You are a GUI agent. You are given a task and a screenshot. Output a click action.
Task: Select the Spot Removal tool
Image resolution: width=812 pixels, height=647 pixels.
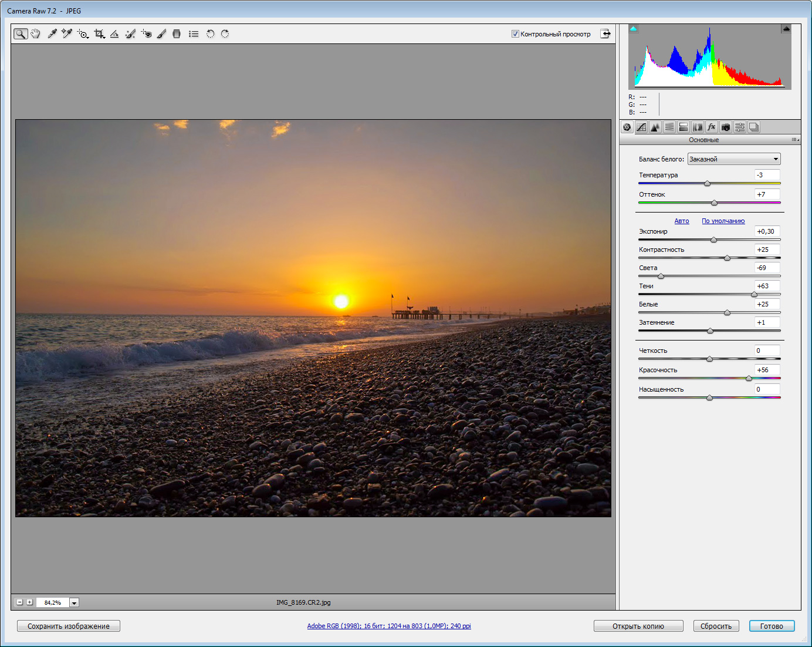130,34
